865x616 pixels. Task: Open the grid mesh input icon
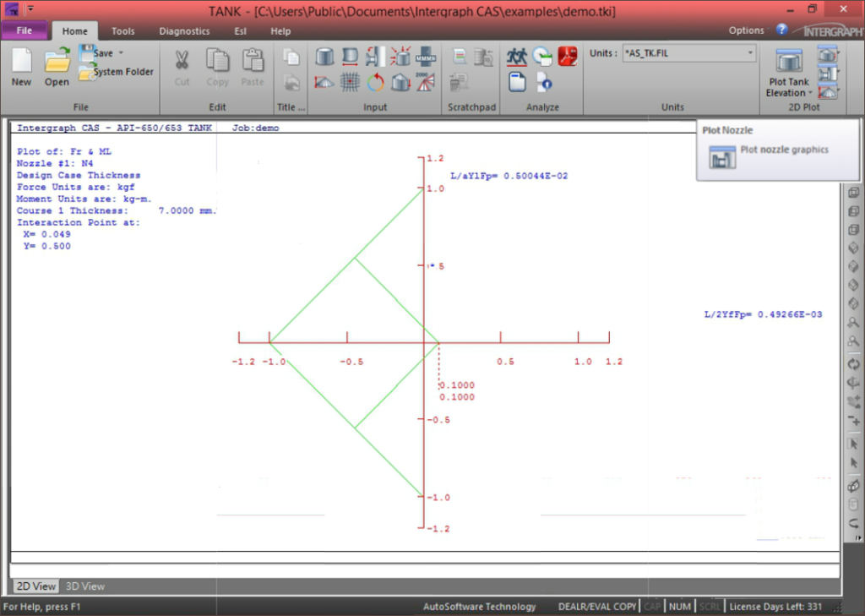pyautogui.click(x=350, y=83)
